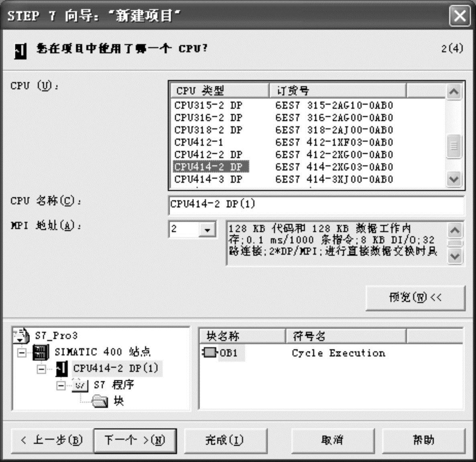Select highlighted CPU414-2 DP row
Screen dimensions: 476x462
pos(211,167)
